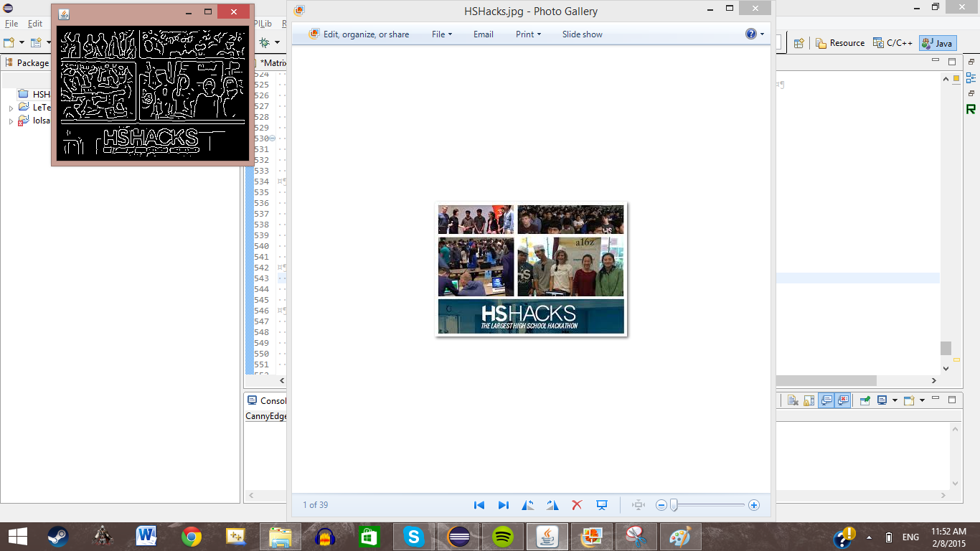Image resolution: width=980 pixels, height=551 pixels.
Task: Open the help dropdown arrow in Photo Gallery
Action: [x=762, y=34]
